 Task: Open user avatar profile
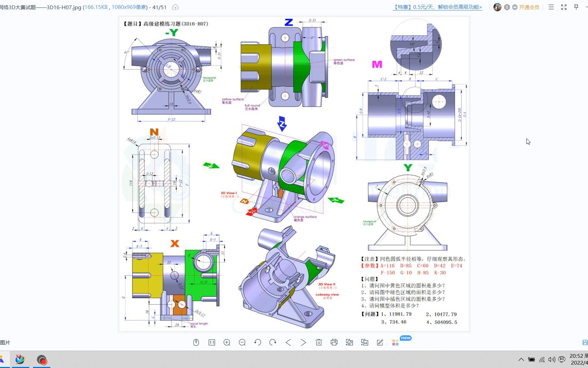coord(497,7)
